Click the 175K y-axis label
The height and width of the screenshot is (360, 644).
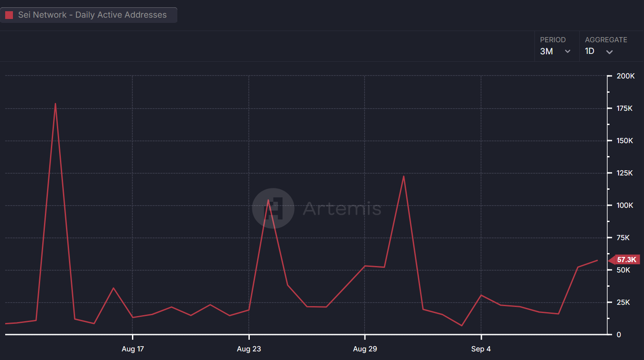click(625, 108)
